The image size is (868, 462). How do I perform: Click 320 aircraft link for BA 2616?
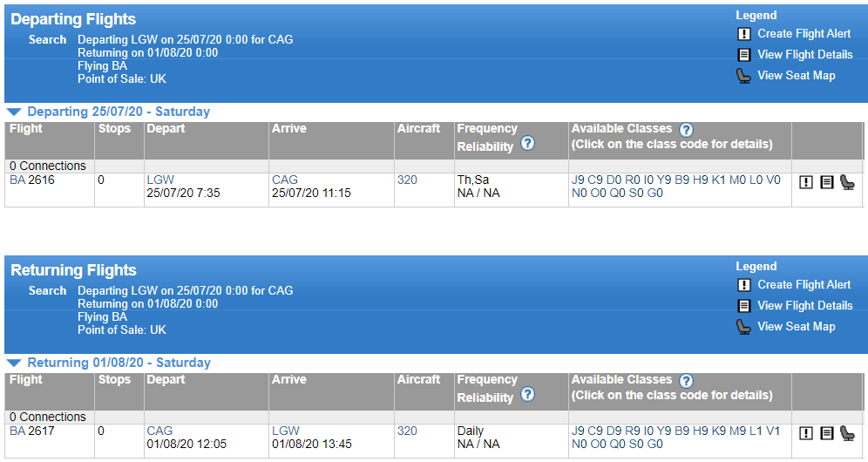point(407,180)
